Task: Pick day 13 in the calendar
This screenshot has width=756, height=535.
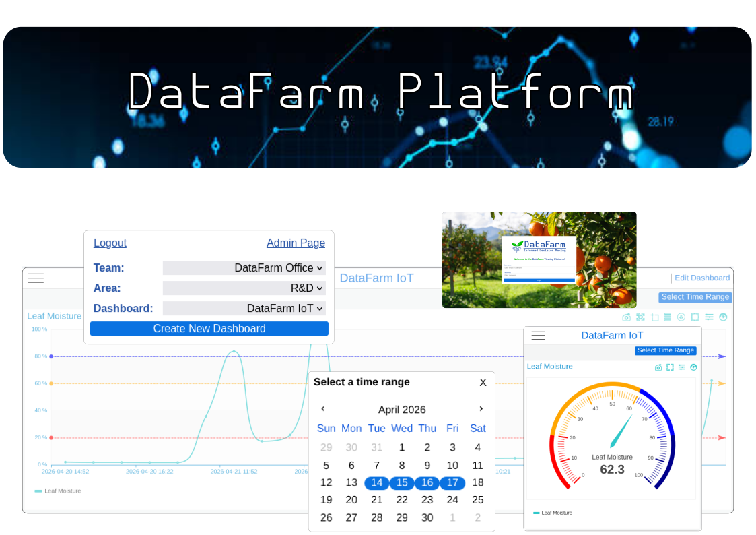Action: [x=351, y=483]
